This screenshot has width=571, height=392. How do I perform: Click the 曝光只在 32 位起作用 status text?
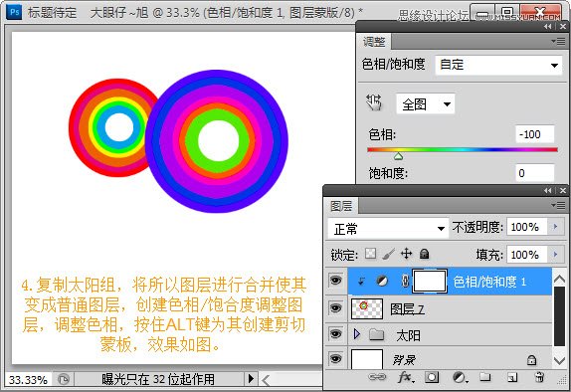[158, 380]
